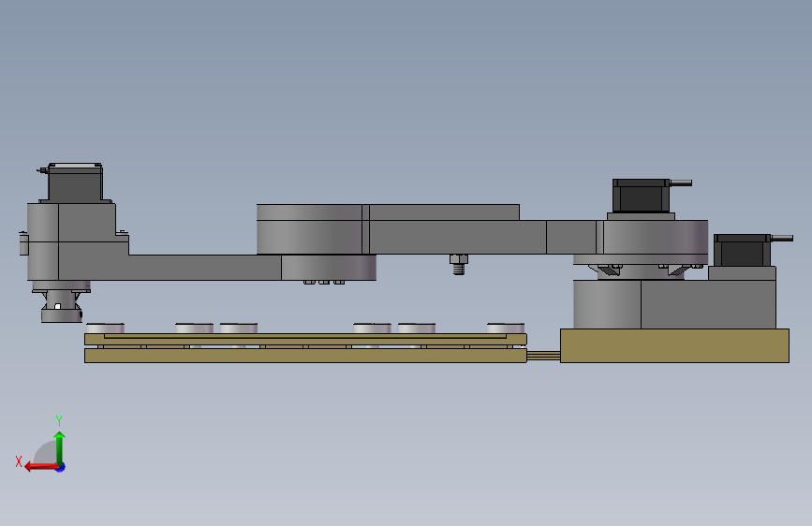Click the blue Z axis dot on the triad
812x526 pixels.
(x=61, y=467)
